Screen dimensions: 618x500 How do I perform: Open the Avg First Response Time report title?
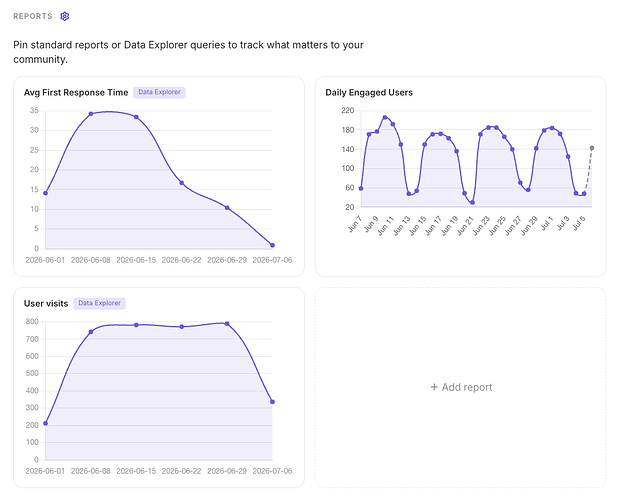[x=76, y=93]
